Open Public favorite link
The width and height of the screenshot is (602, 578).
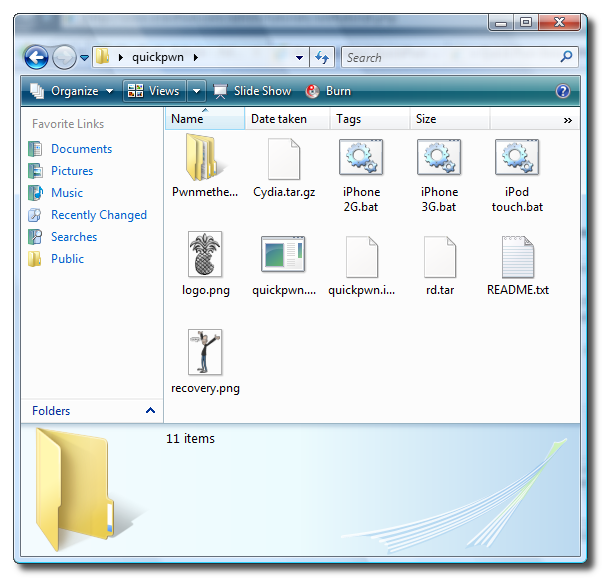coord(68,259)
